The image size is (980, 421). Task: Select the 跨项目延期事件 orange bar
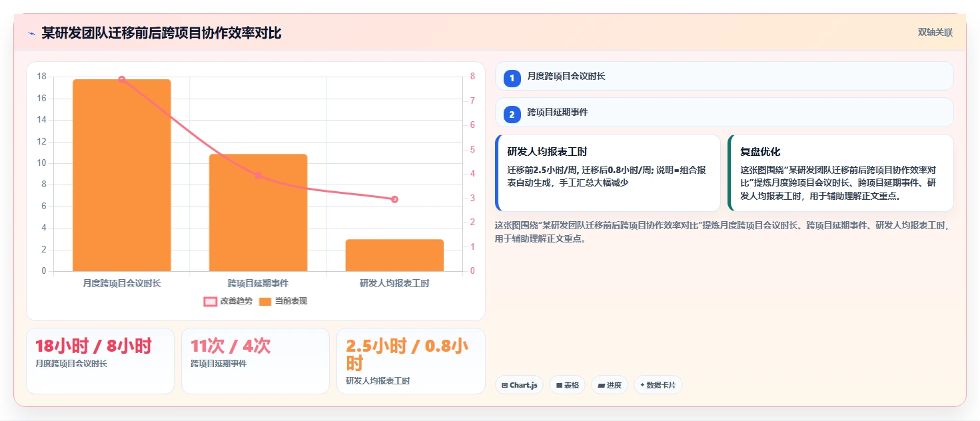[258, 212]
